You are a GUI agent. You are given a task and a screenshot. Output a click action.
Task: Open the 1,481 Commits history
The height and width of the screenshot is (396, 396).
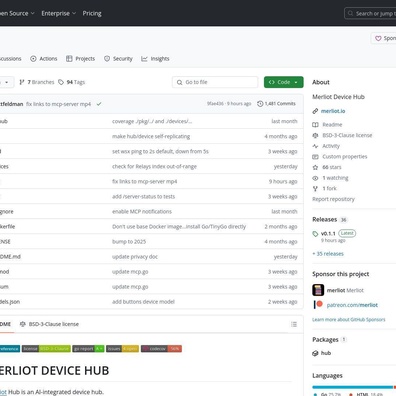pyautogui.click(x=276, y=104)
